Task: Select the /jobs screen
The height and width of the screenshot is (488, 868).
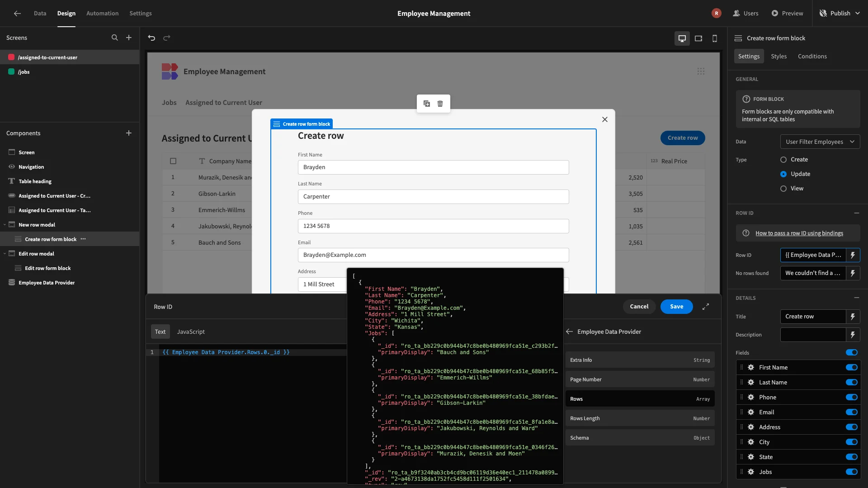Action: tap(70, 72)
